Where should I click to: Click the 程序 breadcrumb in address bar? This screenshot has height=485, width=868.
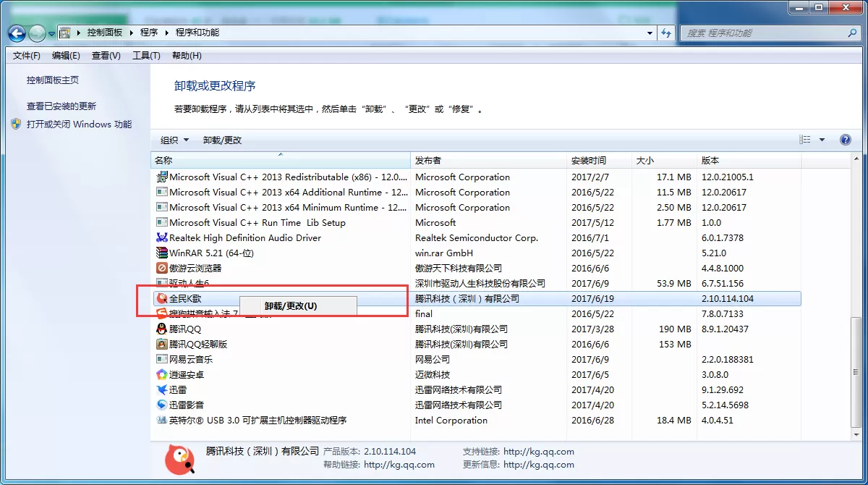click(149, 33)
